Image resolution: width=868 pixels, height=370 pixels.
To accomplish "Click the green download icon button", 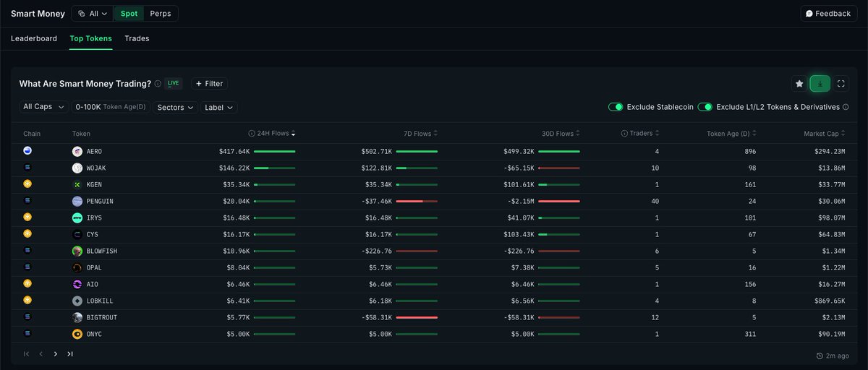I will click(820, 84).
